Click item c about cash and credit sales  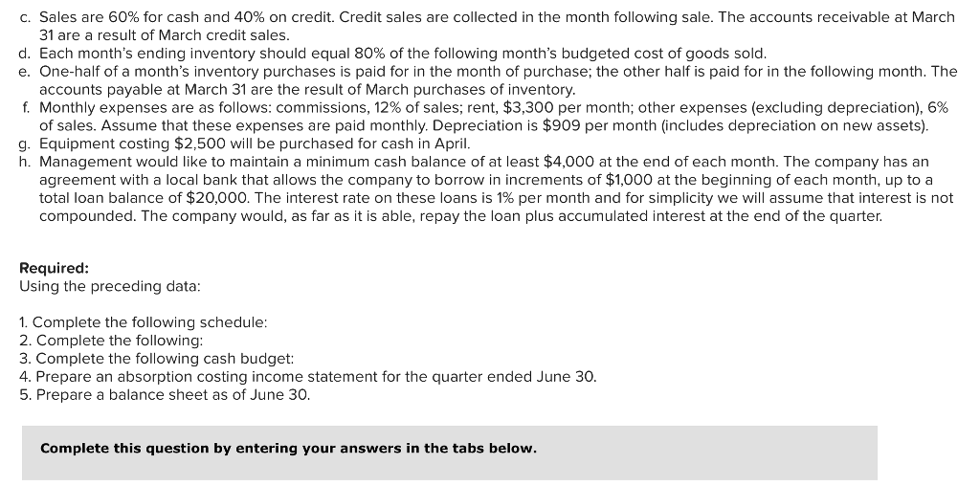tap(487, 26)
